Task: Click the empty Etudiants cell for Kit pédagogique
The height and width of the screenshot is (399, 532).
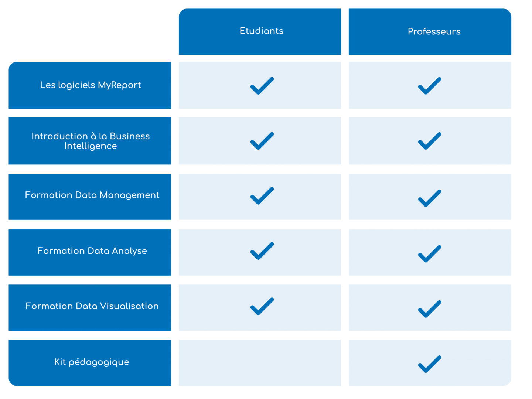Action: [x=260, y=363]
